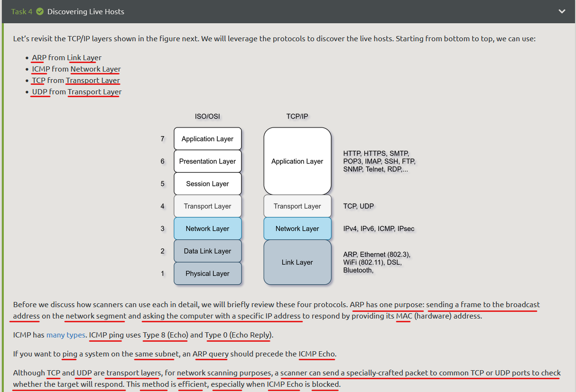Click "IPv4, IPv6, ICMP, IPsec" label

(379, 228)
